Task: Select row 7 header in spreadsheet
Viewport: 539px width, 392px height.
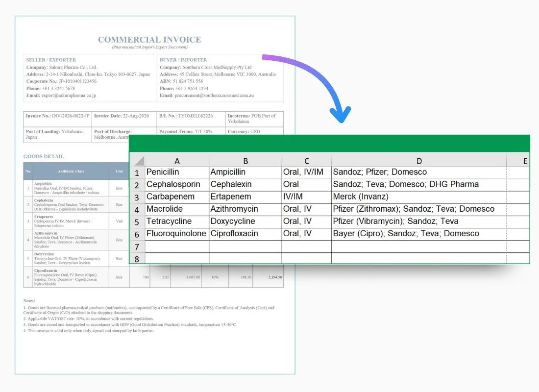Action: (137, 247)
